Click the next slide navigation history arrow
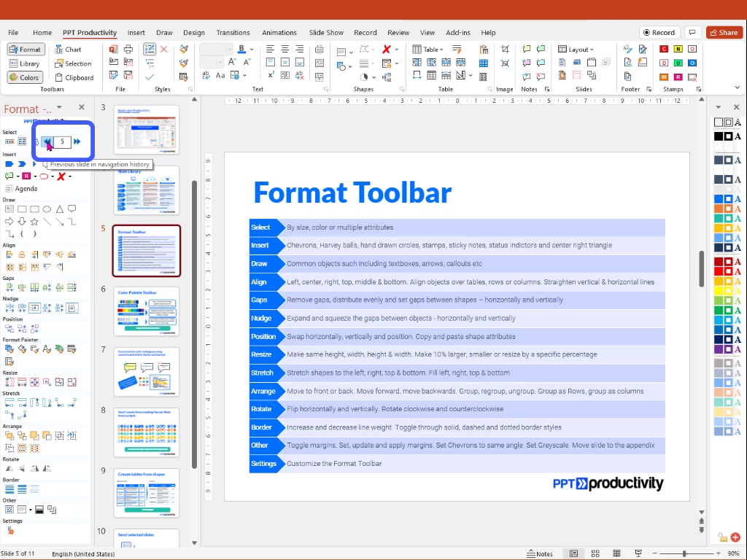Viewport: 747px width, 560px height. (77, 141)
